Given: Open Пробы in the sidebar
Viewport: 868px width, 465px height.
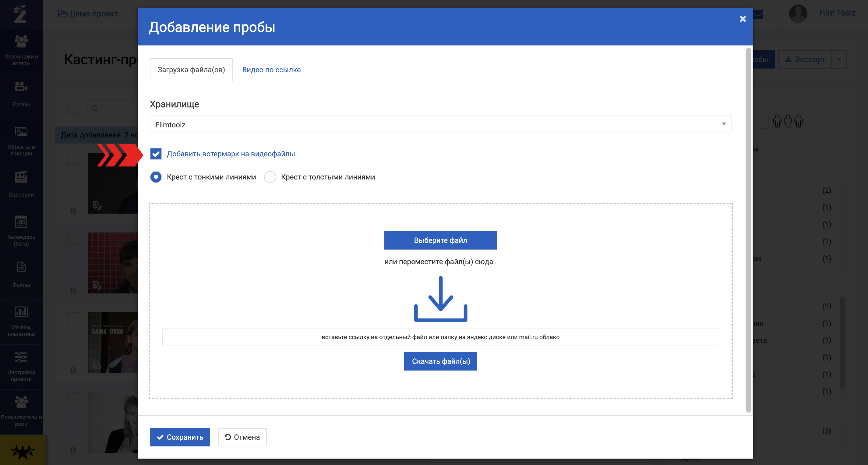Looking at the screenshot, I should click(x=21, y=95).
